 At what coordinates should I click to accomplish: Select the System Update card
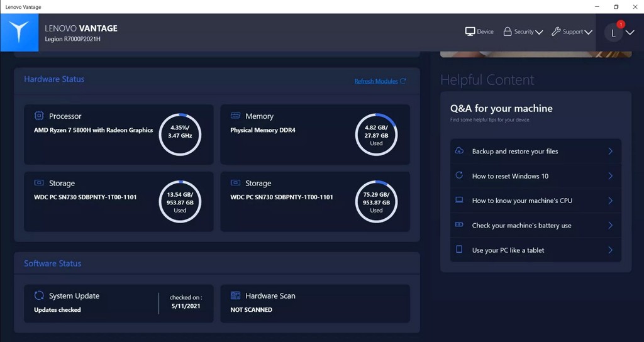pyautogui.click(x=119, y=304)
